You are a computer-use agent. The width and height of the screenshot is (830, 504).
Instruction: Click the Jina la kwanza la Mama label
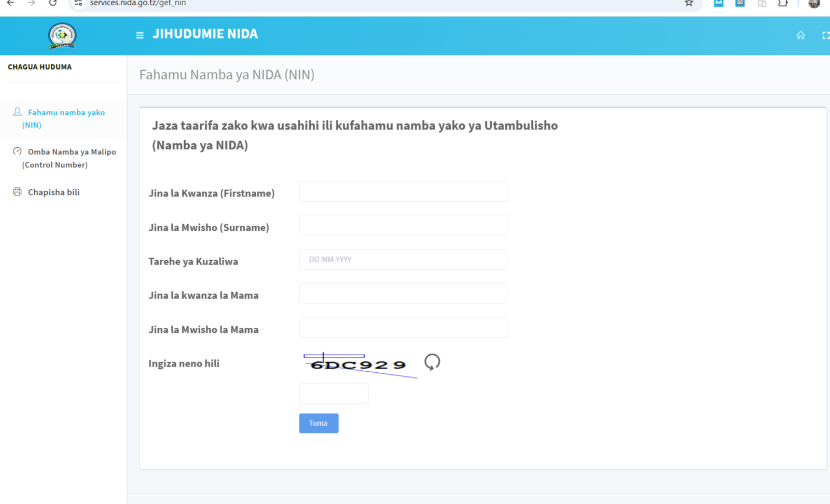(x=203, y=296)
